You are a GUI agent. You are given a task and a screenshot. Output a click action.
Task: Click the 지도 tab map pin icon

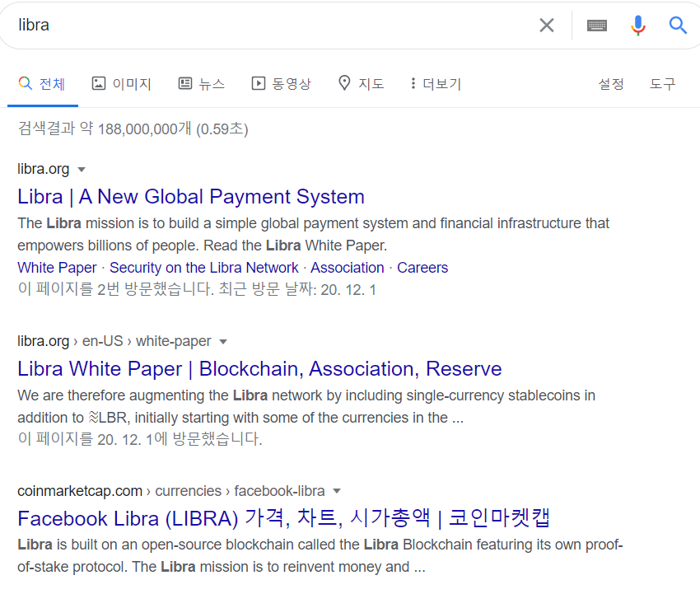(x=344, y=82)
